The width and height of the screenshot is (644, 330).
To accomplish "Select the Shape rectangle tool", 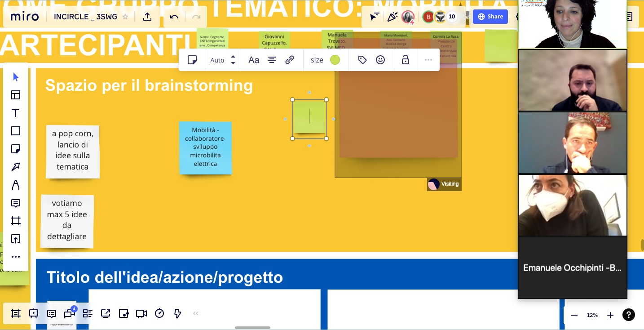I will coord(16,131).
